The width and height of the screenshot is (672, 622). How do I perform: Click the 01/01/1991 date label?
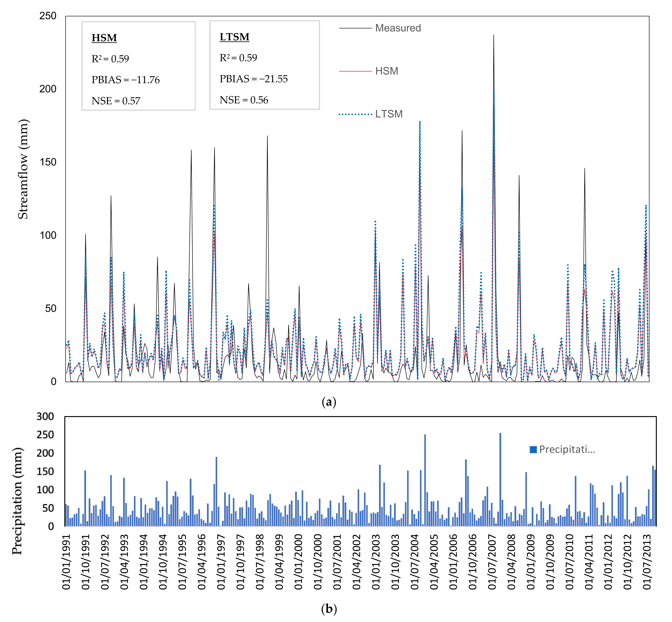point(66,562)
